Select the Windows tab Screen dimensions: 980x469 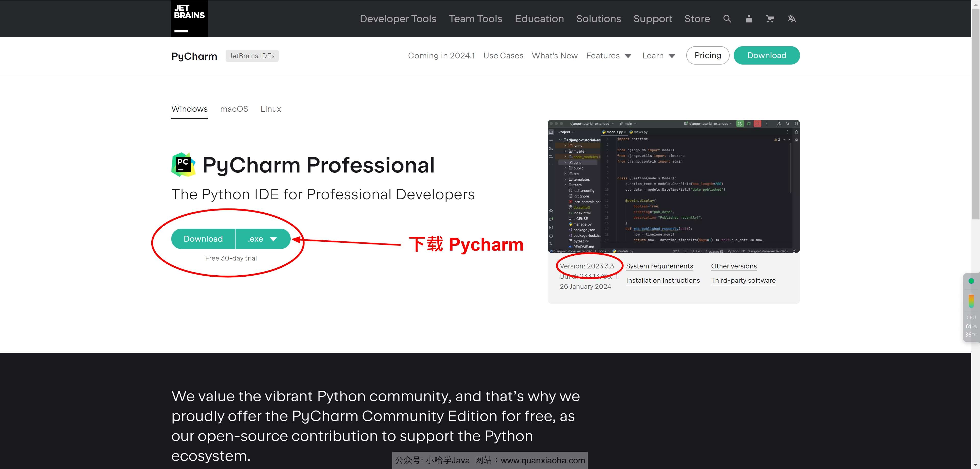tap(189, 109)
